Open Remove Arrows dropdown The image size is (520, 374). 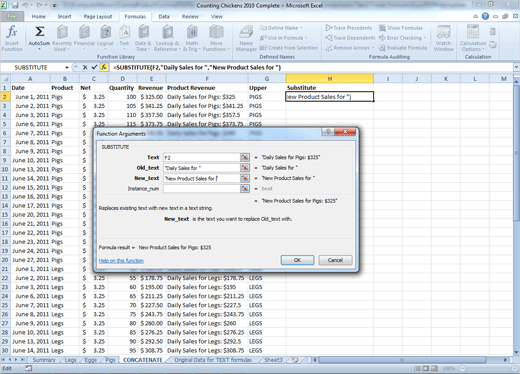click(350, 48)
